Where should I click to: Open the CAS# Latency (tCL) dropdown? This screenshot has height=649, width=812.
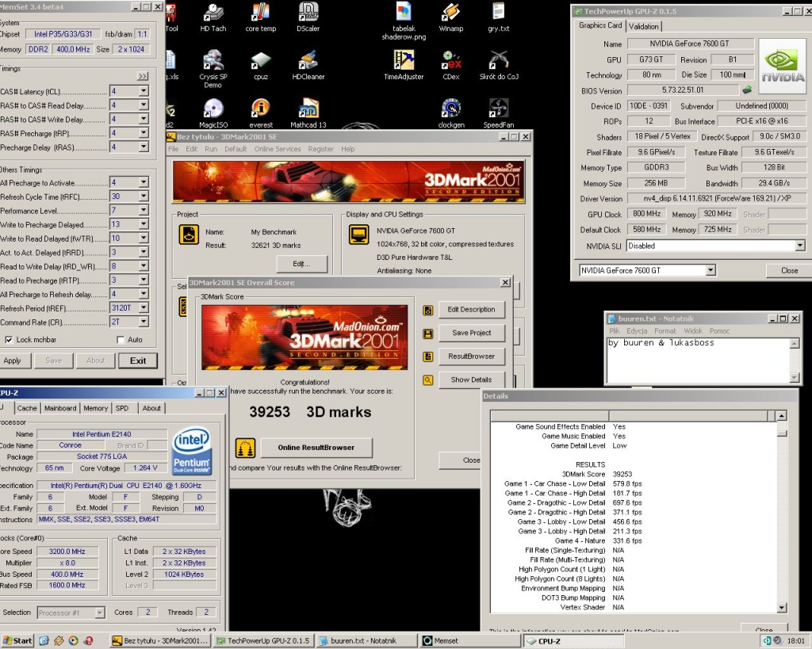pos(144,91)
